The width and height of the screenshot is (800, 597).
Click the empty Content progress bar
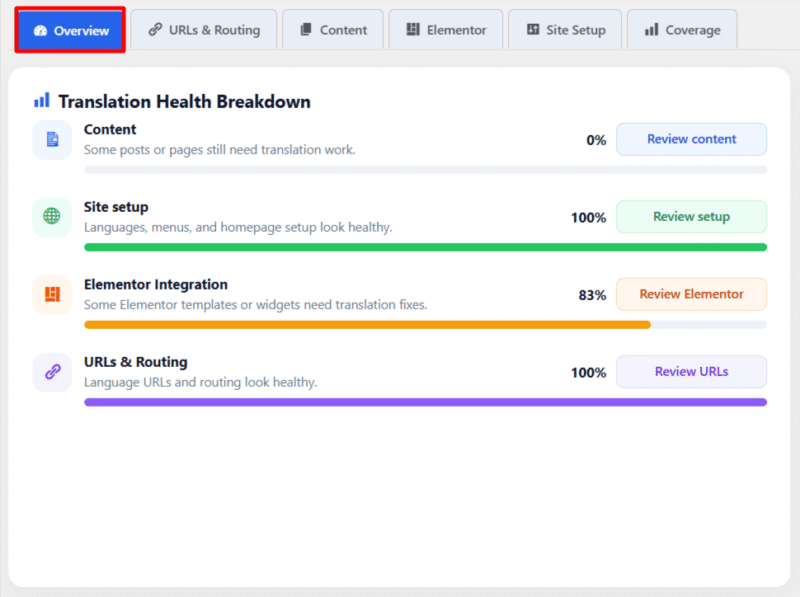(426, 170)
